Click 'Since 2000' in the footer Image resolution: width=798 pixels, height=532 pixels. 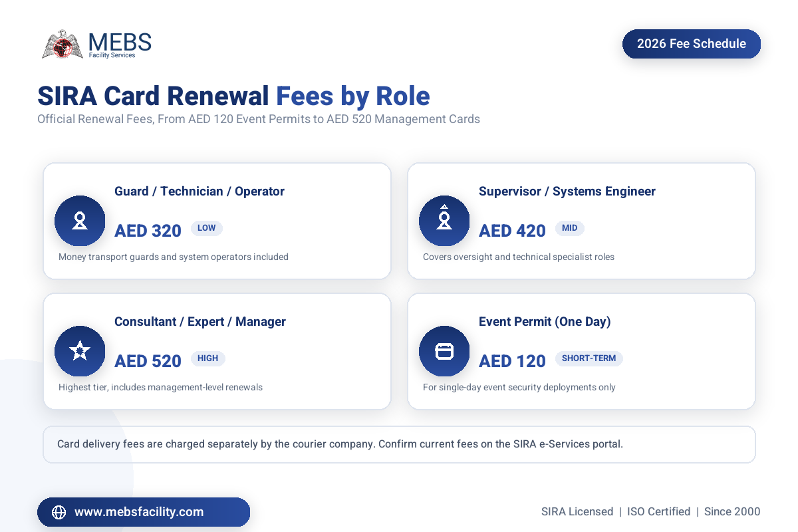[x=732, y=512]
